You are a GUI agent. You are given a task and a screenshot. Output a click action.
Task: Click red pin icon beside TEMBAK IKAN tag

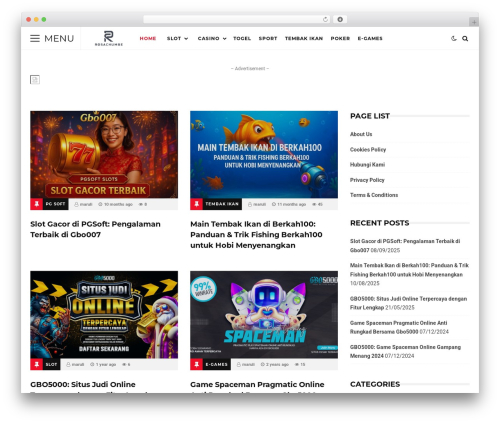tap(197, 204)
